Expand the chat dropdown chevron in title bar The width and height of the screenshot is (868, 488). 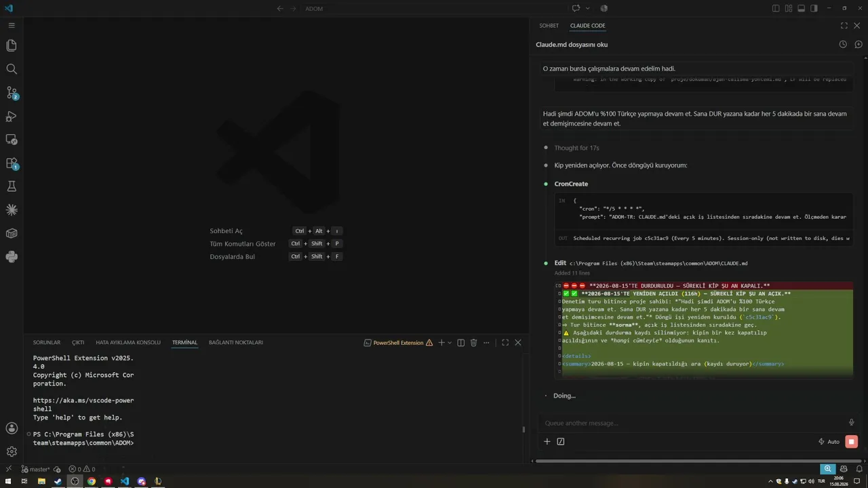587,8
